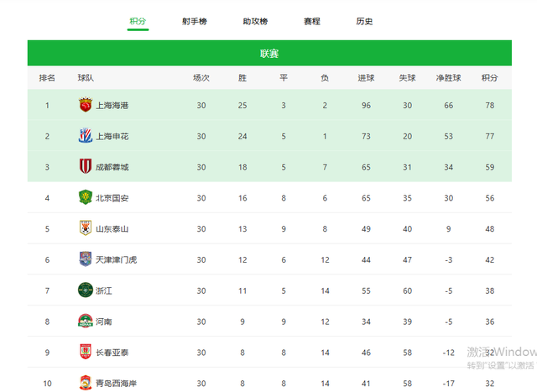
Task: Go to the 赛程 tab
Action: tap(311, 22)
